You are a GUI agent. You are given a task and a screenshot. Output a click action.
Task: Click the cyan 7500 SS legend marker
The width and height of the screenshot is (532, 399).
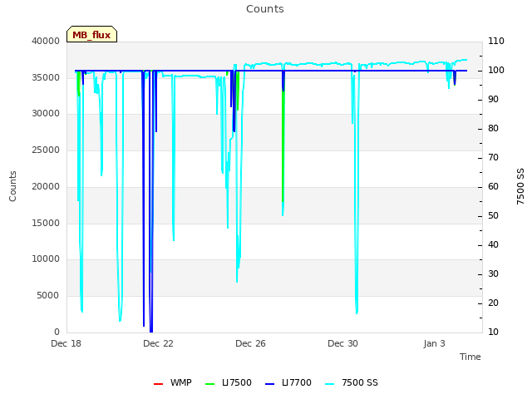coord(330,384)
